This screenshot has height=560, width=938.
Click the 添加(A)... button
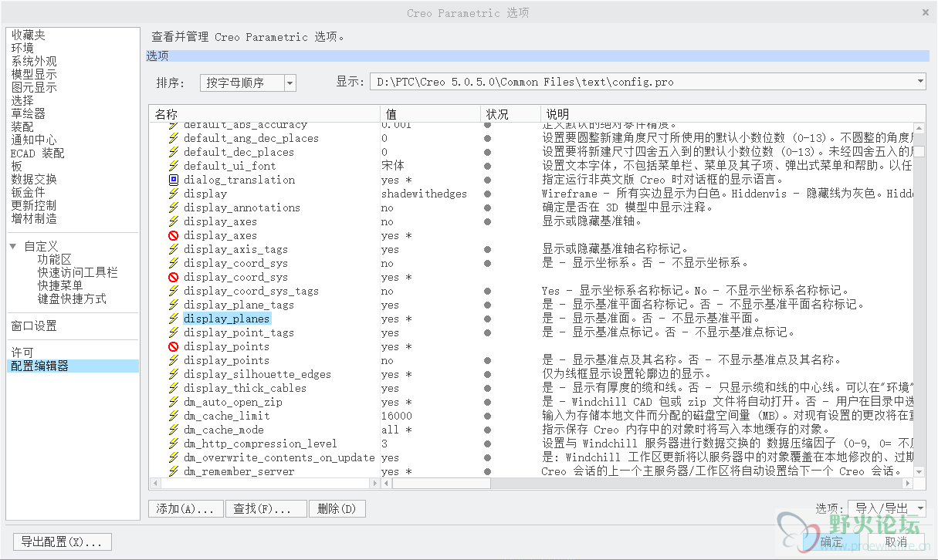pos(185,509)
